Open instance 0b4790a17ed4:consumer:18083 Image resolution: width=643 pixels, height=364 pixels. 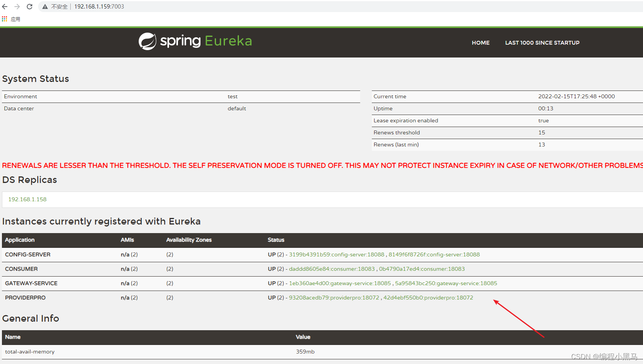point(422,269)
